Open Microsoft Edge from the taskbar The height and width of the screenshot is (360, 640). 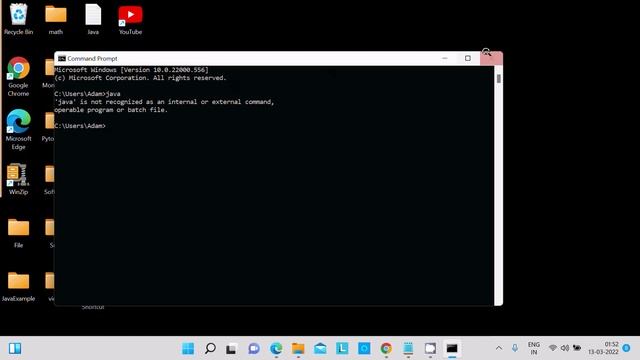pyautogui.click(x=276, y=348)
